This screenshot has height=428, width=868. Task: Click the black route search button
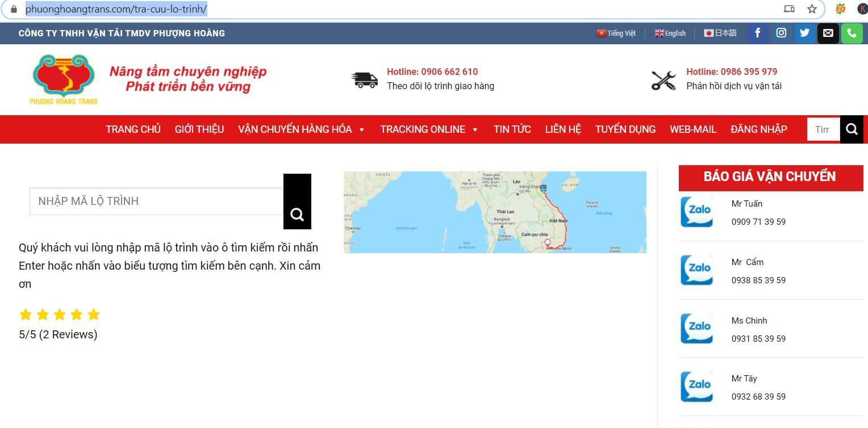click(x=297, y=202)
